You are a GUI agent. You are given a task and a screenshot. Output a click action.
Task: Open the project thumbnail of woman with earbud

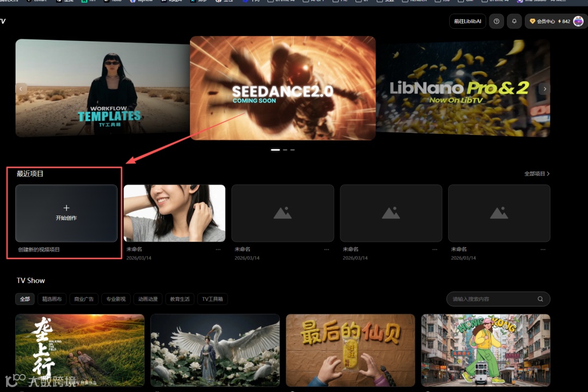click(174, 213)
